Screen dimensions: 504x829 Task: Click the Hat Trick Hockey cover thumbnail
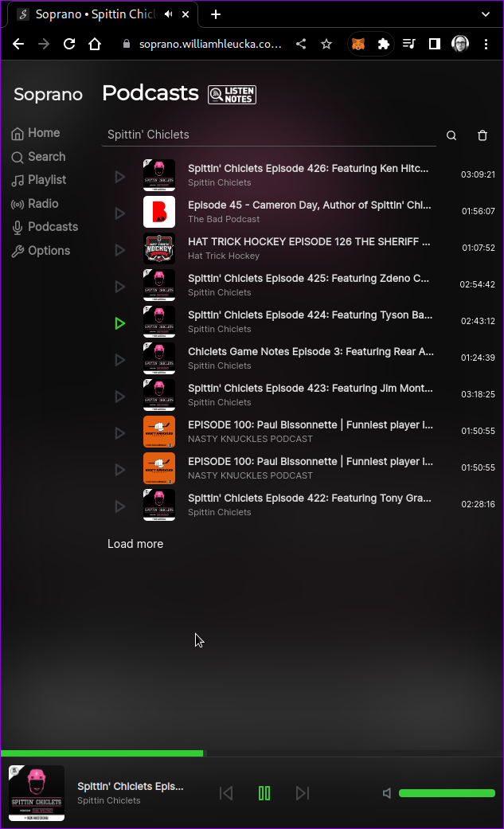(x=159, y=248)
